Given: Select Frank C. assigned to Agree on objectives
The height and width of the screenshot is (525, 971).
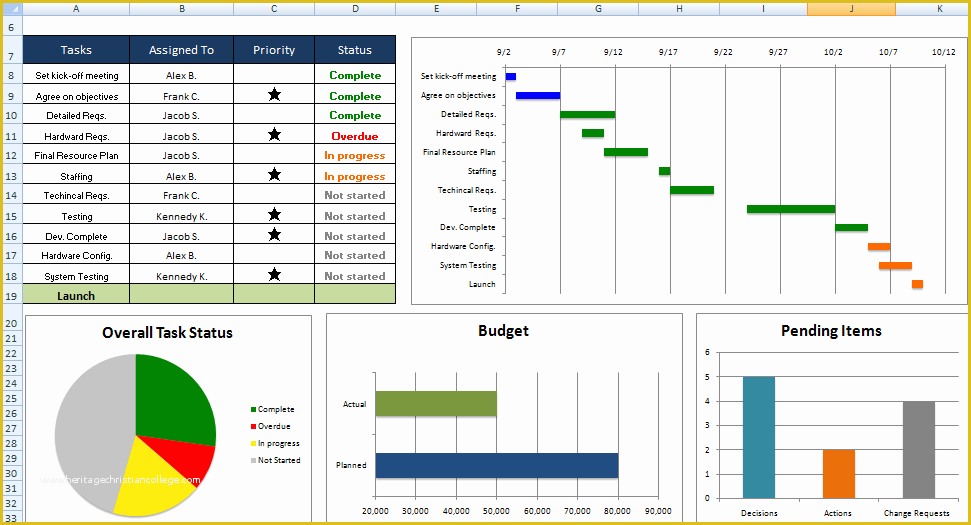Looking at the screenshot, I should pyautogui.click(x=181, y=96).
